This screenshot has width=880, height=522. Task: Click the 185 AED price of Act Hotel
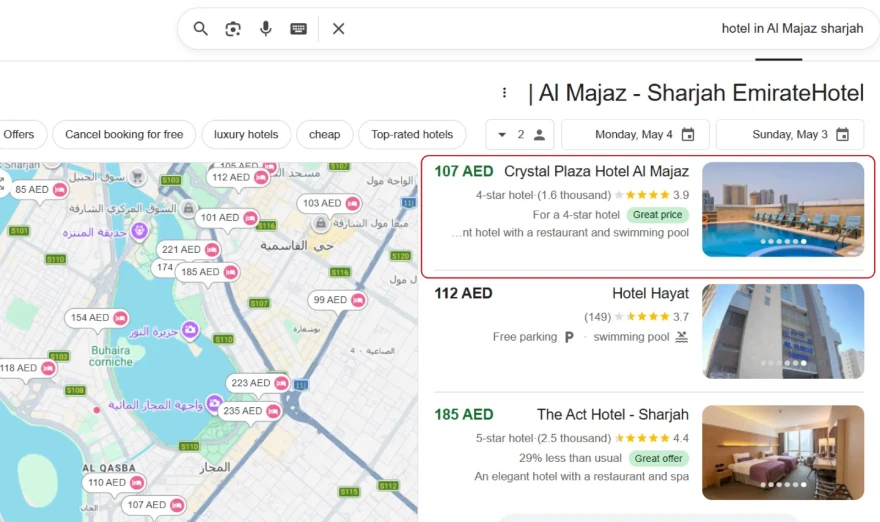464,414
